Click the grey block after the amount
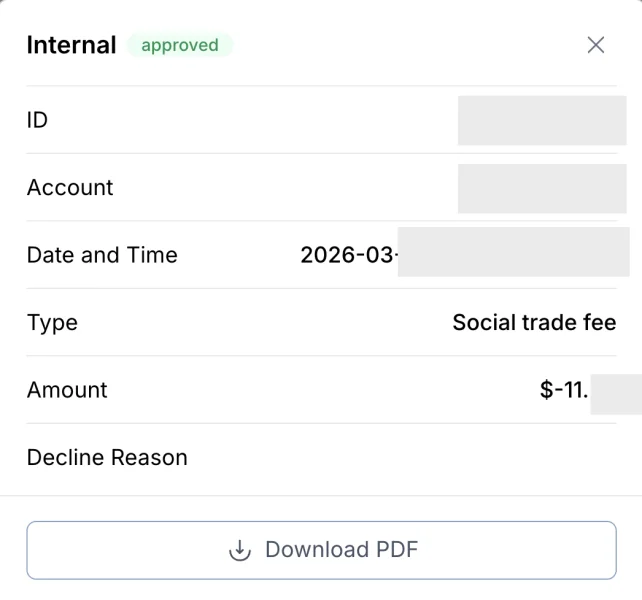The image size is (642, 600). coord(615,393)
